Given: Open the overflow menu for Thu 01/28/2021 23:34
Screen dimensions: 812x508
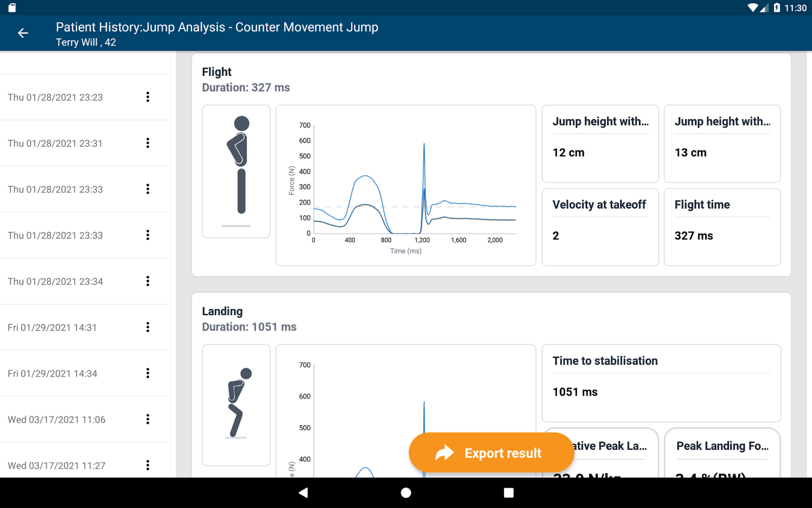Looking at the screenshot, I should pos(148,281).
